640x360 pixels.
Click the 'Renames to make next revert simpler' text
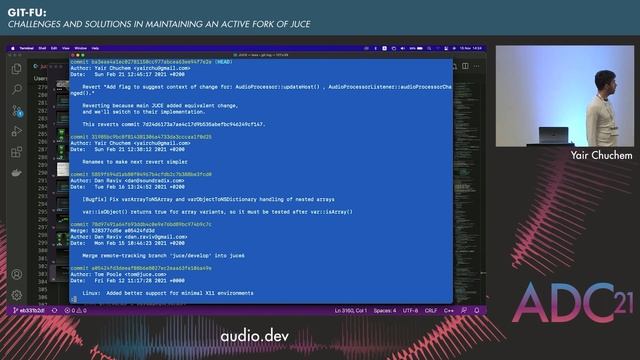[x=135, y=162]
